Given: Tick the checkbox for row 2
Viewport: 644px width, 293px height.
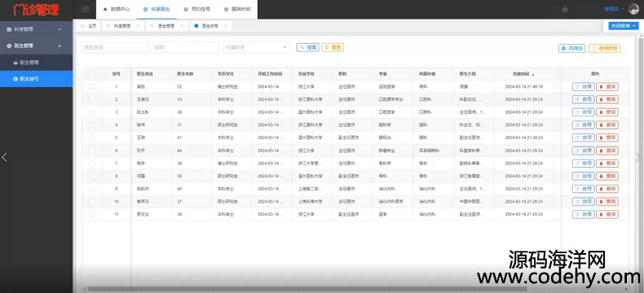Looking at the screenshot, I should coord(92,99).
